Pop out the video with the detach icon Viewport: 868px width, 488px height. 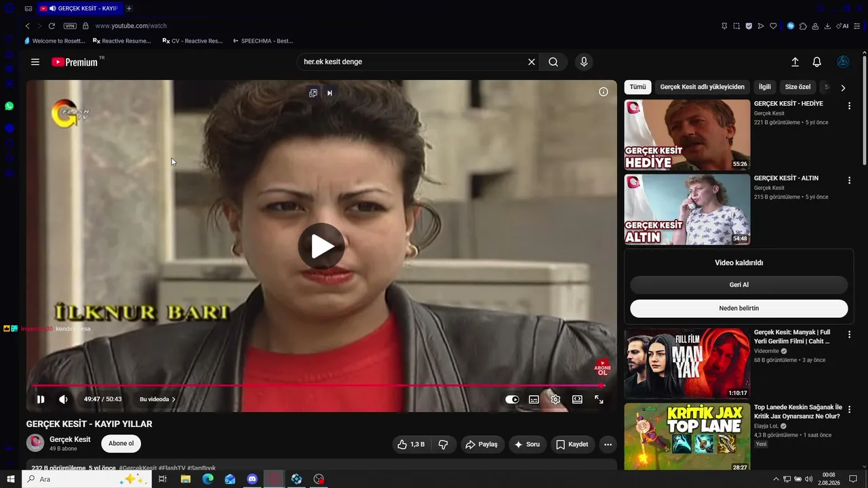pos(313,93)
